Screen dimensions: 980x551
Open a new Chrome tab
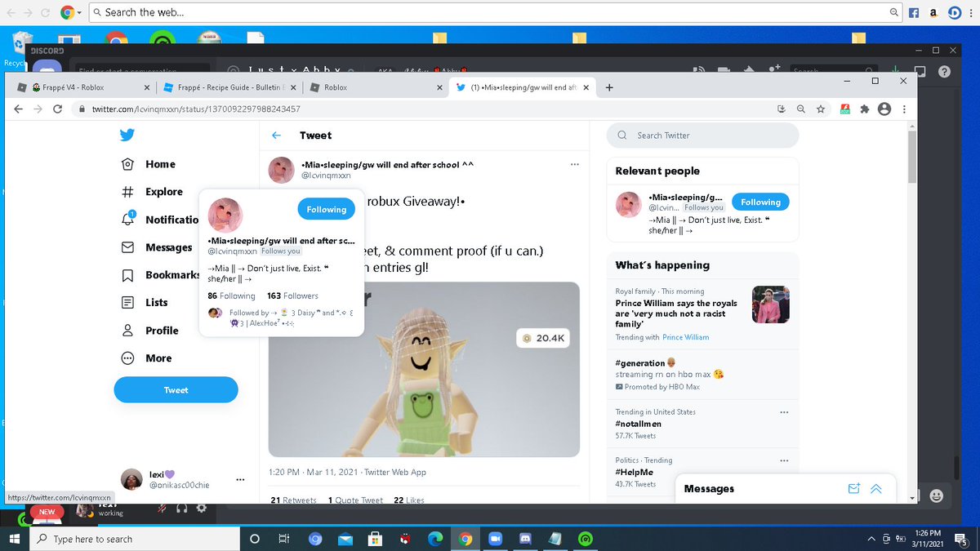(609, 87)
